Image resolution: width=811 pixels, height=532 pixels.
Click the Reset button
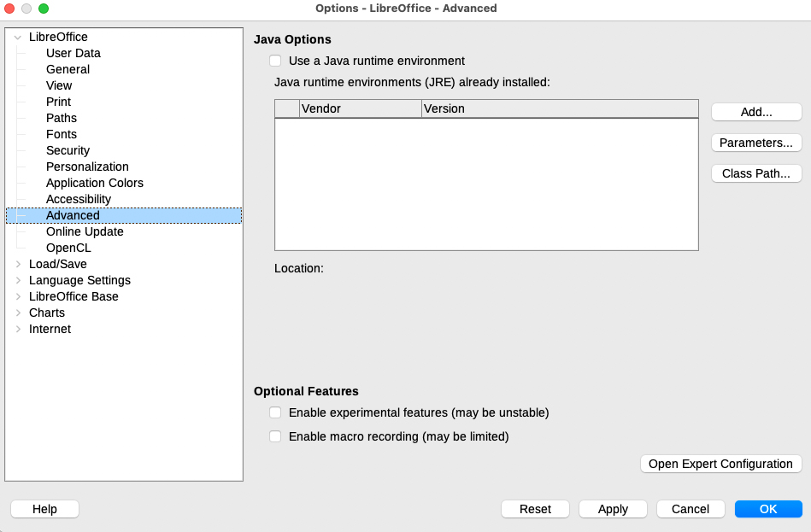535,509
